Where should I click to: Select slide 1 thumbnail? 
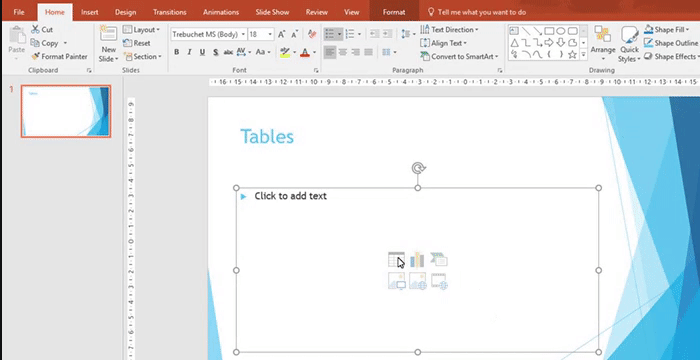pos(66,111)
